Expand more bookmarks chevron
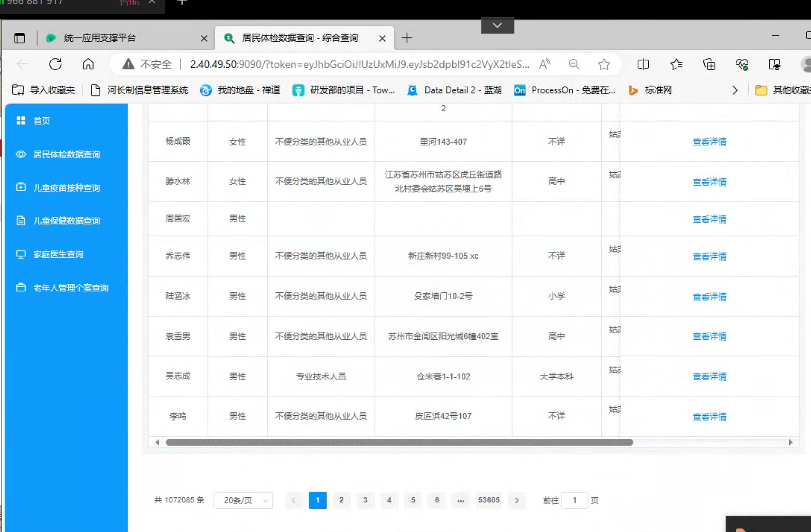The image size is (811, 532). [x=735, y=90]
